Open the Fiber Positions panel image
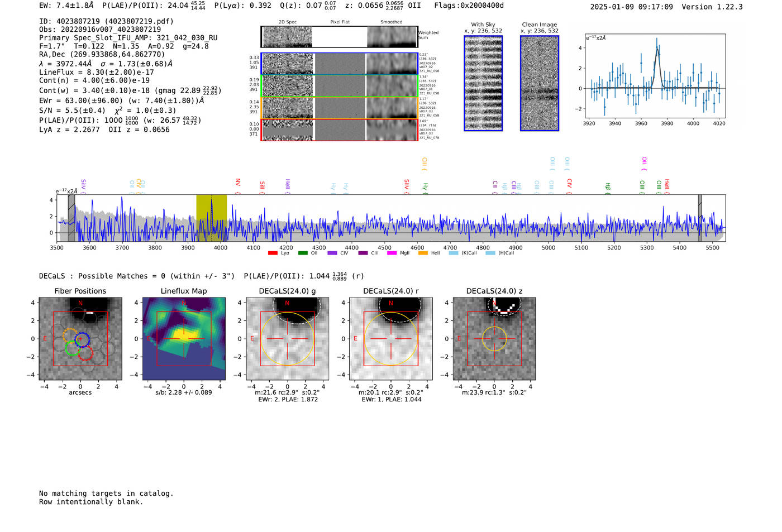This screenshot has height=532, width=782. coord(80,338)
